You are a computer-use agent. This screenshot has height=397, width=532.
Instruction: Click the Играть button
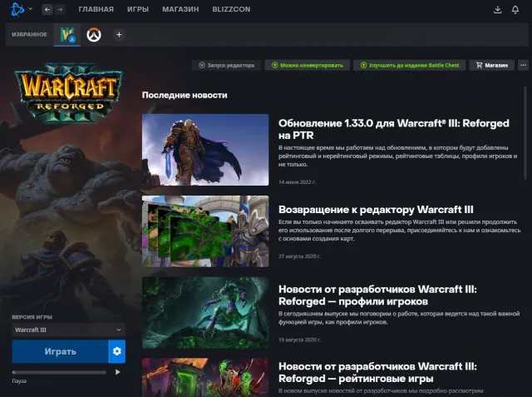tap(60, 351)
